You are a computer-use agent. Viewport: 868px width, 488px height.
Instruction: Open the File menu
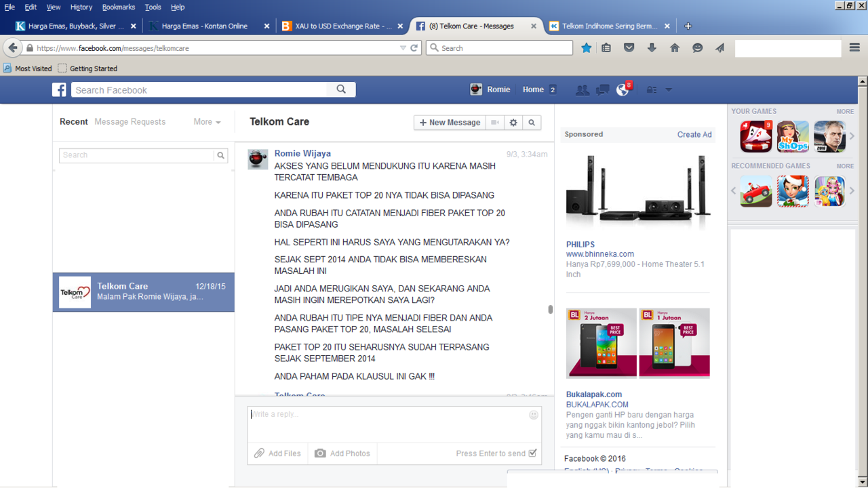click(9, 7)
